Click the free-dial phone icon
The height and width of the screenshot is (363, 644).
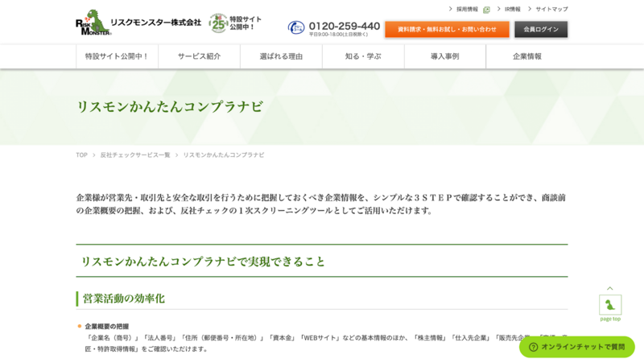click(296, 28)
